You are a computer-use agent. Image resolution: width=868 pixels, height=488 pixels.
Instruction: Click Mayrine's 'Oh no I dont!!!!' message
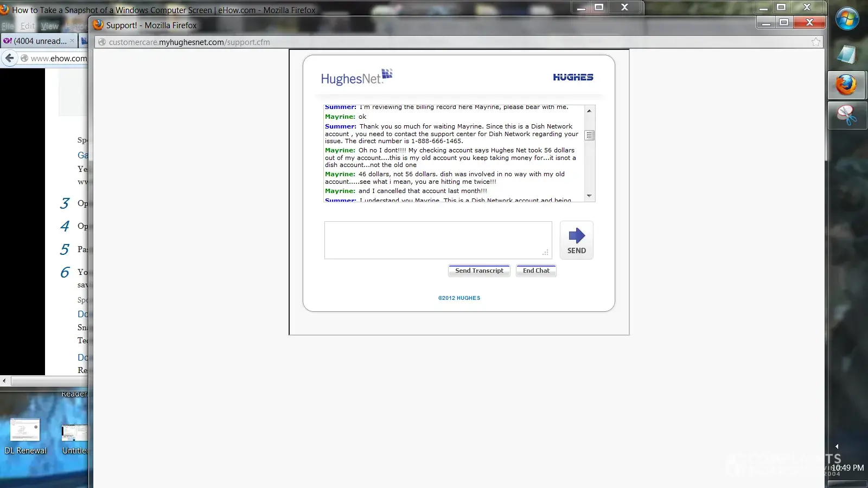(x=450, y=158)
